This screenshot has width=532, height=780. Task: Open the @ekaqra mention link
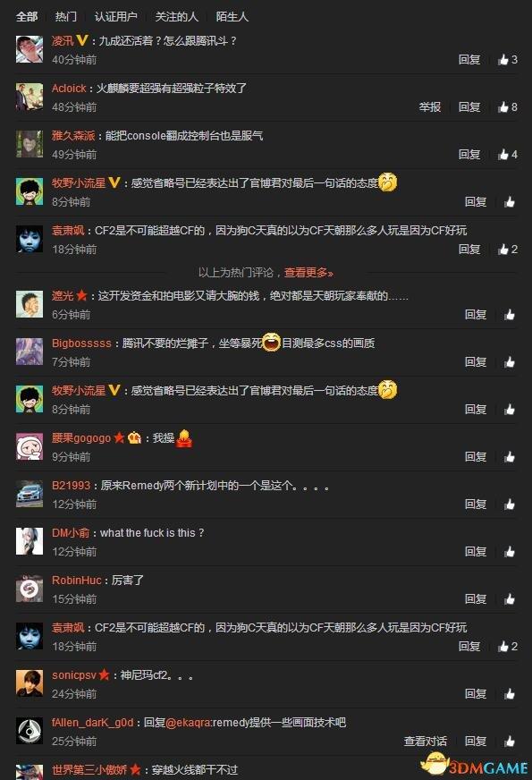click(x=189, y=722)
